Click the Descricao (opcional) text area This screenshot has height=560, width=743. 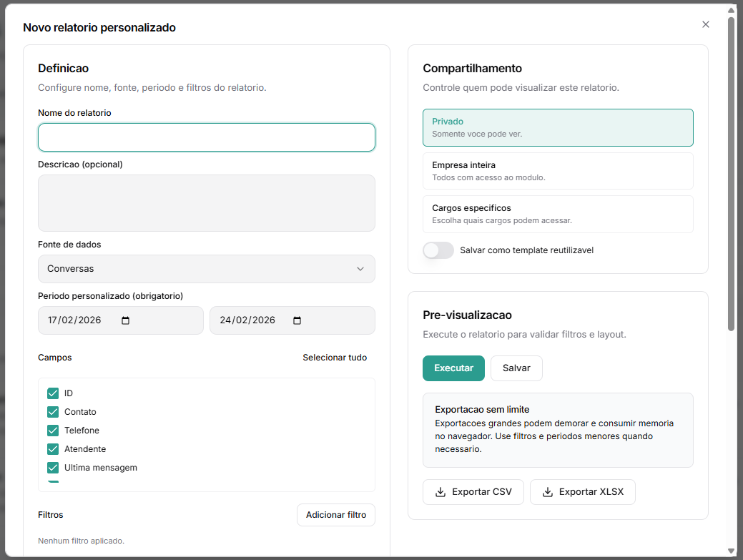coord(207,203)
